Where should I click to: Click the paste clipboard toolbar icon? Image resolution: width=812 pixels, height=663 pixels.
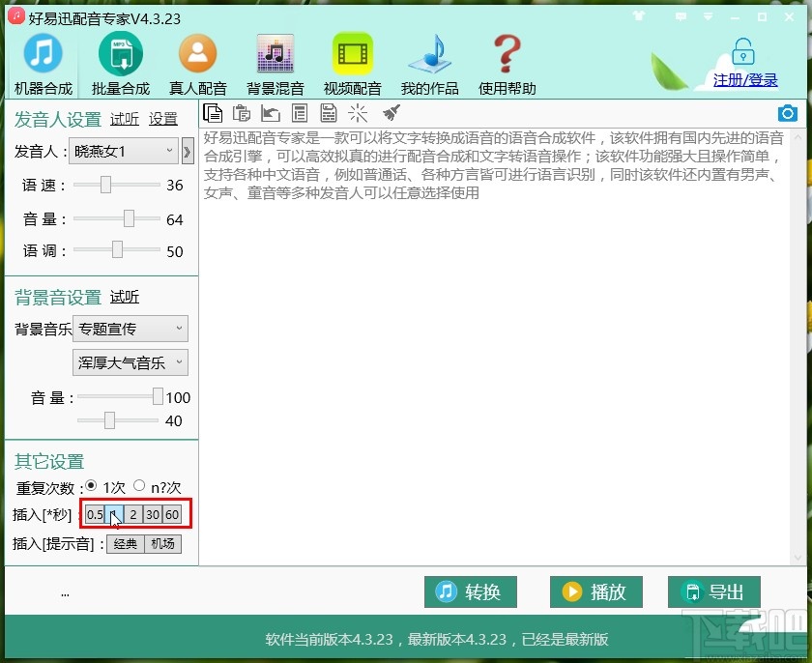[242, 113]
